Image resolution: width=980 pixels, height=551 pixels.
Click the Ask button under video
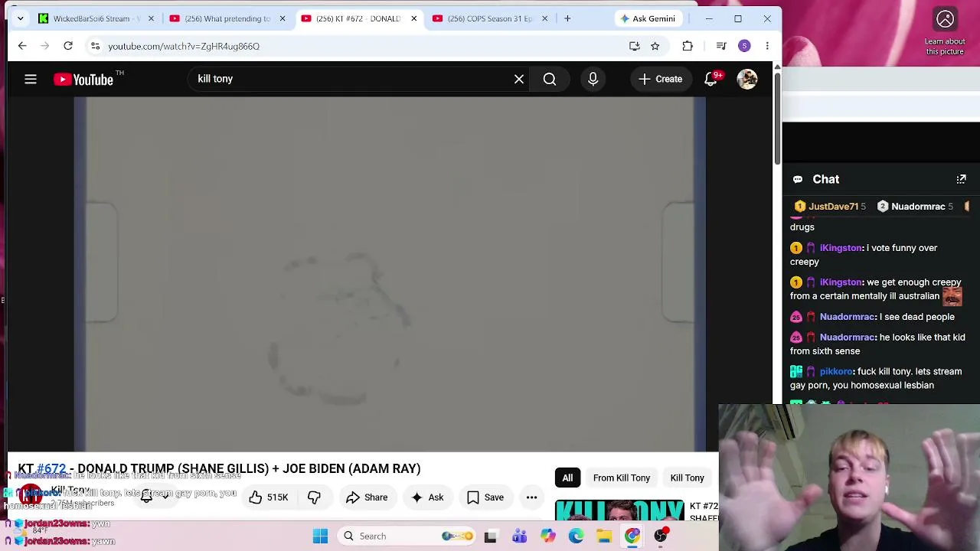tap(427, 497)
